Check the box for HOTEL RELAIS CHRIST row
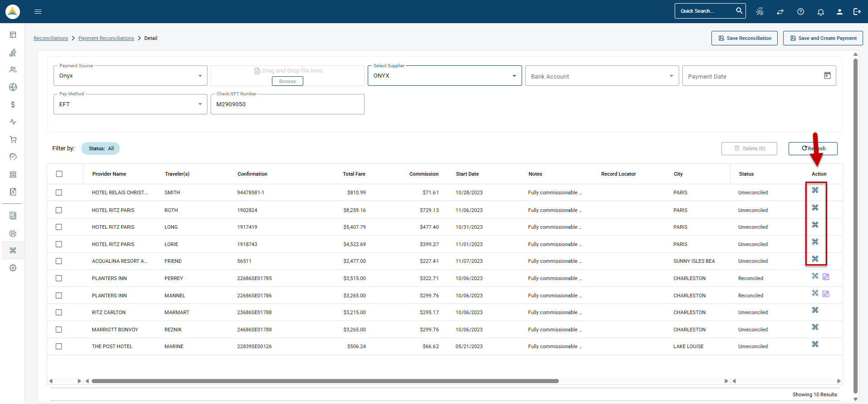This screenshot has width=868, height=404. [59, 192]
